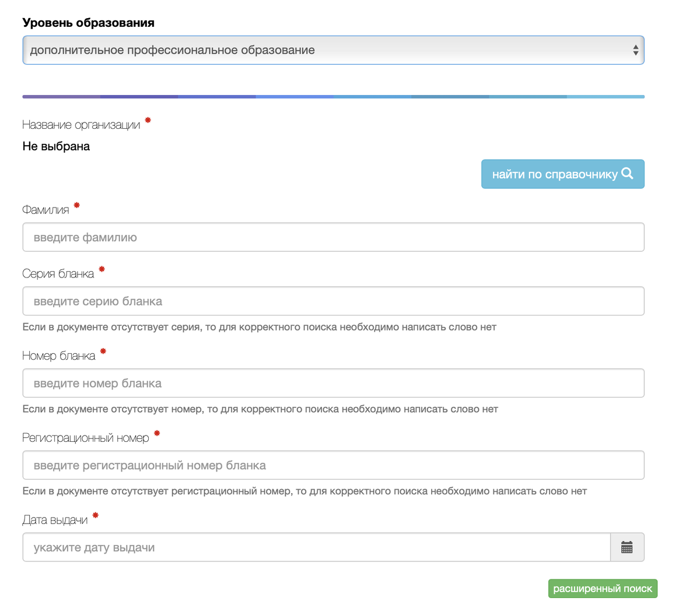
Task: Click the red asterisk beside Регистрационный номер
Action: [157, 434]
